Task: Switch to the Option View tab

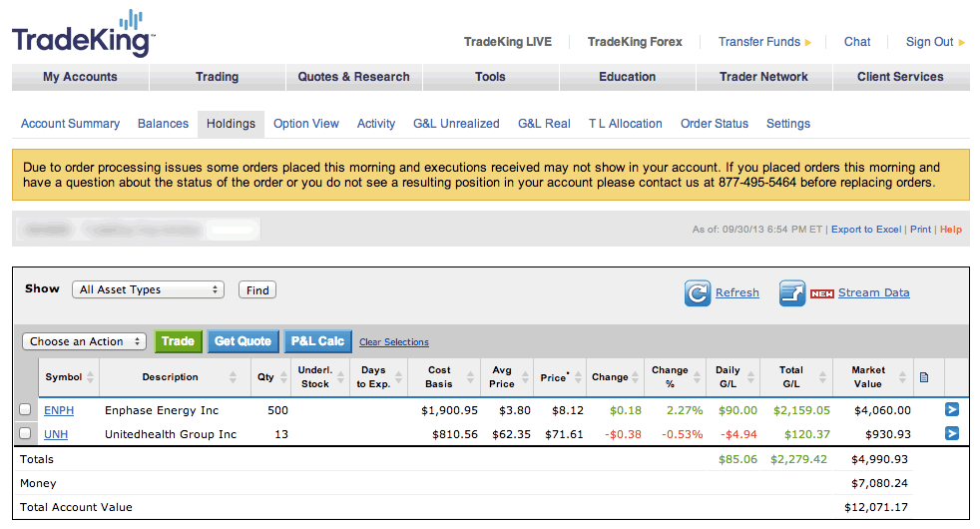Action: [306, 124]
